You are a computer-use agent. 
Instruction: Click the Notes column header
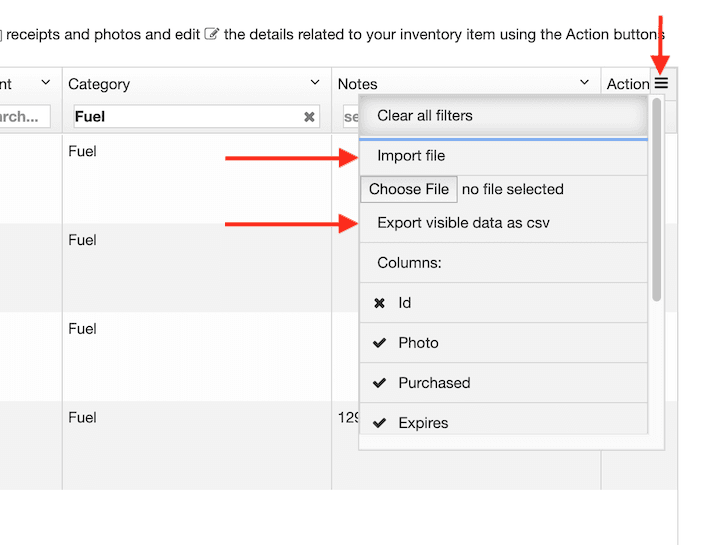tap(466, 84)
